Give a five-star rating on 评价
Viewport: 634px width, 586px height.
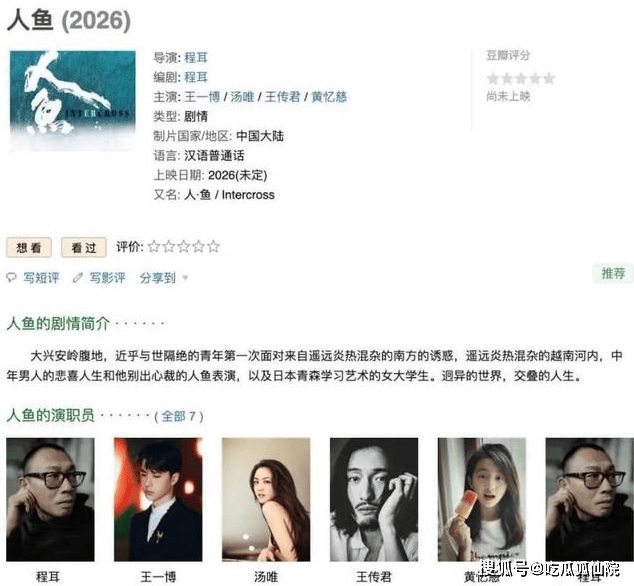tap(213, 246)
